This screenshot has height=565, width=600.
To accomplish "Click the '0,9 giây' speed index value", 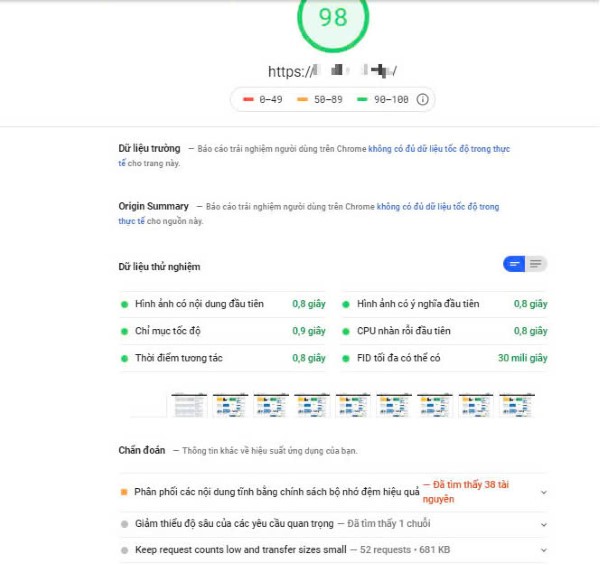I will (x=309, y=331).
